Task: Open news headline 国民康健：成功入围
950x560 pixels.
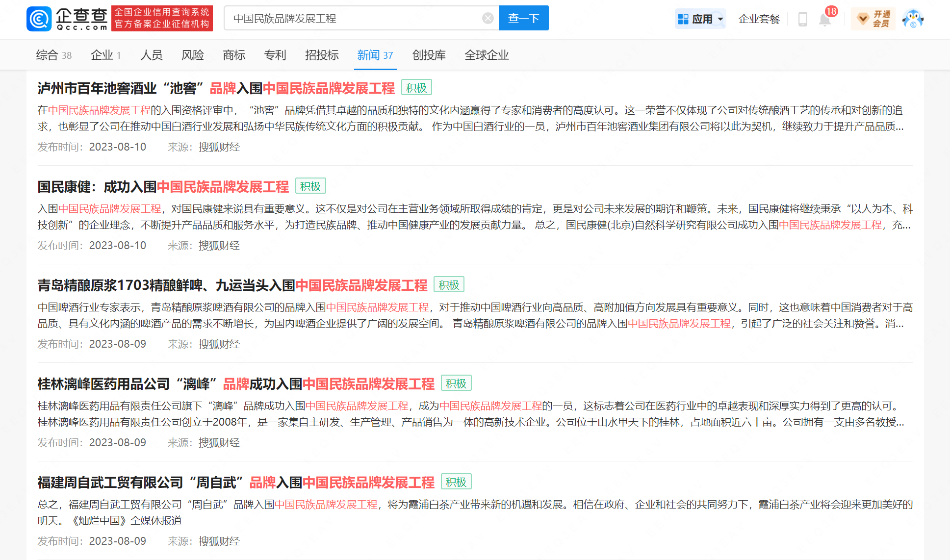Action: tap(163, 187)
